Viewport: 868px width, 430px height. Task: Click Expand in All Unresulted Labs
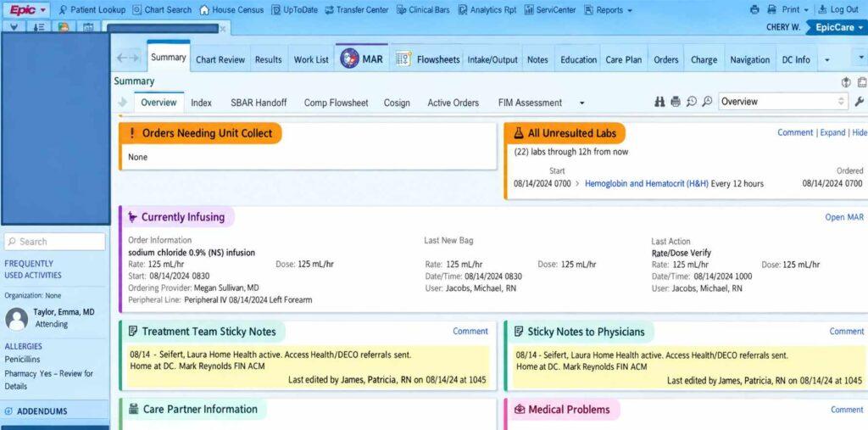coord(832,132)
